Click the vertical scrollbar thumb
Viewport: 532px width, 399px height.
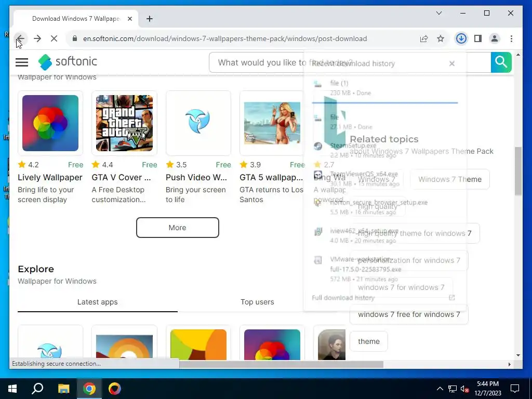pyautogui.click(x=518, y=171)
